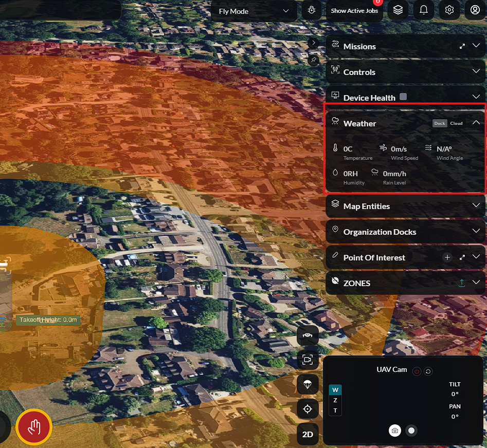487x448 pixels.
Task: Select the T camera mode tab
Action: (x=335, y=410)
